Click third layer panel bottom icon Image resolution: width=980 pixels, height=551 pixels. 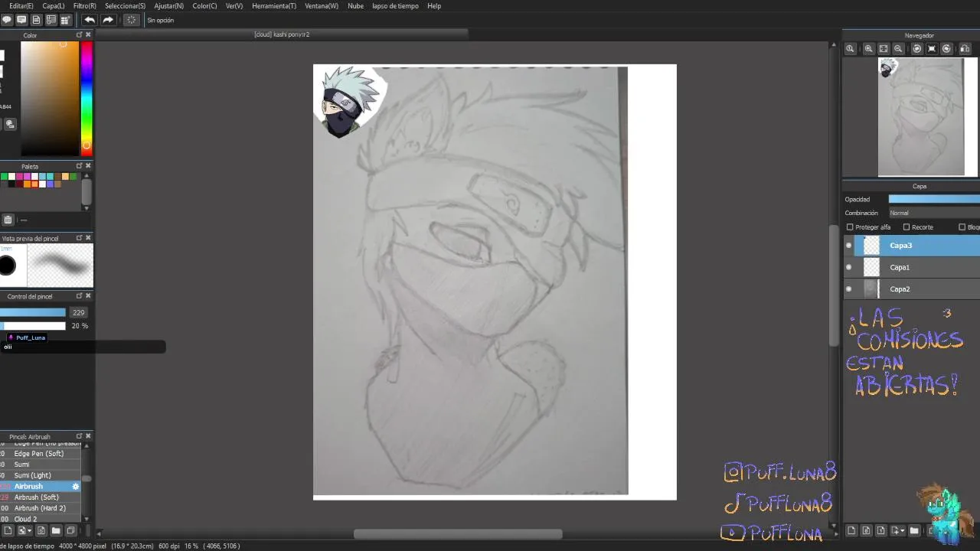(880, 530)
